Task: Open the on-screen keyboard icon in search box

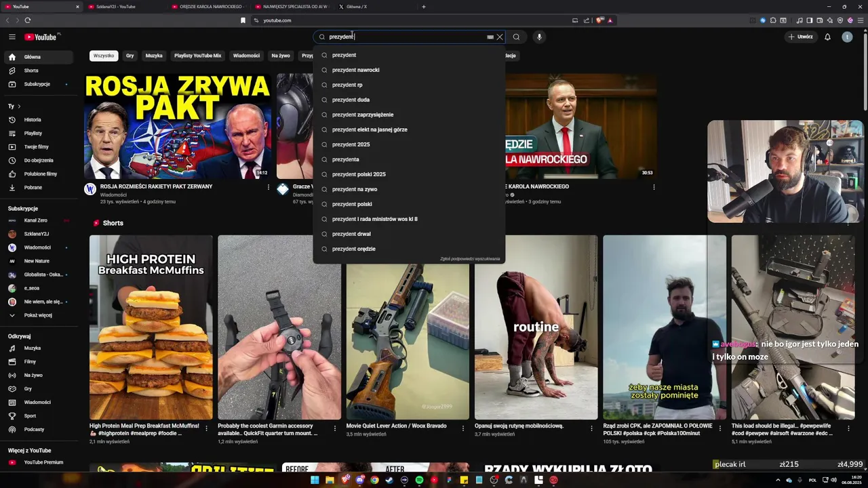Action: [x=490, y=37]
